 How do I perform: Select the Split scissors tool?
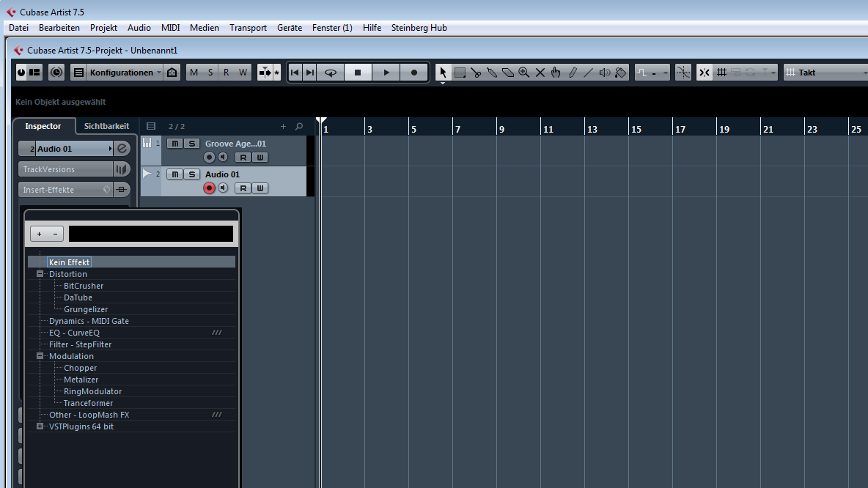pos(476,73)
